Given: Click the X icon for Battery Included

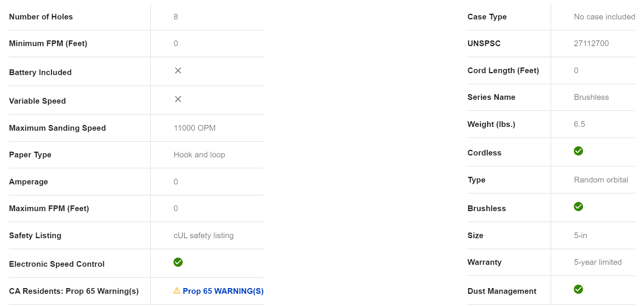Looking at the screenshot, I should [178, 70].
